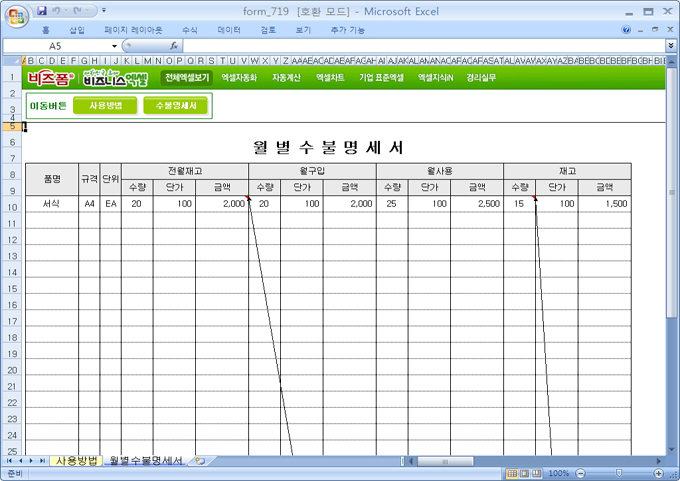Open Excel Help question mark icon

pos(627,30)
